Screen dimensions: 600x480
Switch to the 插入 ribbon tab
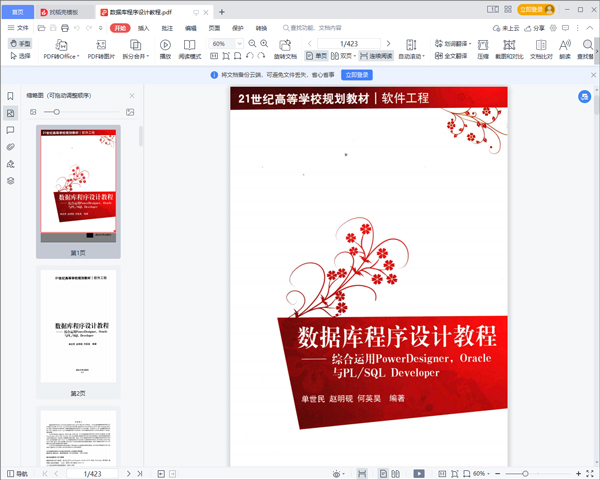(143, 28)
